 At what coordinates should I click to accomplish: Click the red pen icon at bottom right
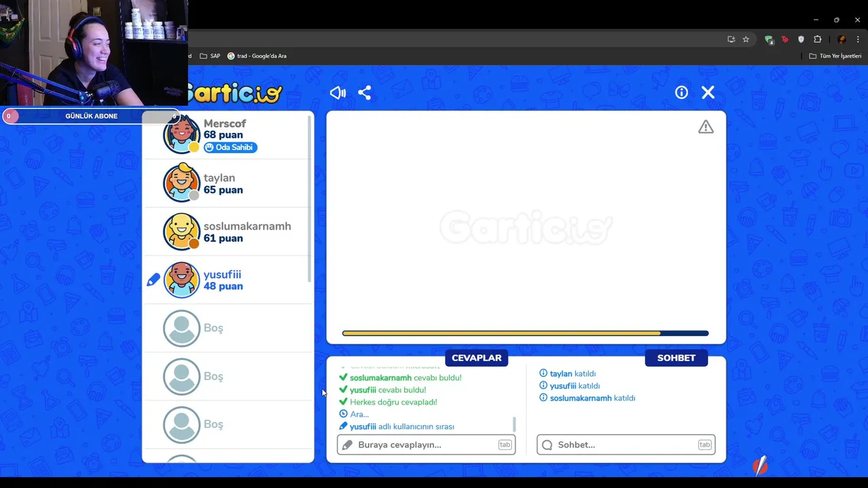pyautogui.click(x=760, y=465)
